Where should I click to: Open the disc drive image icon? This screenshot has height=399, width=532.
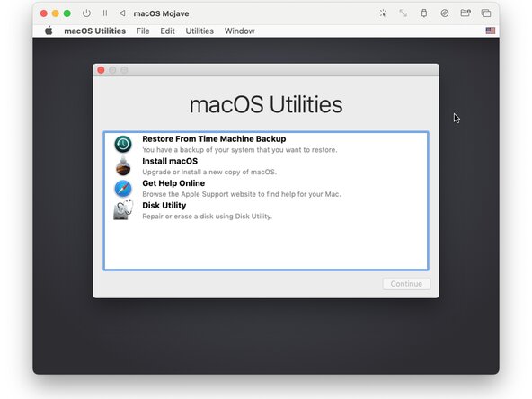[x=445, y=13]
